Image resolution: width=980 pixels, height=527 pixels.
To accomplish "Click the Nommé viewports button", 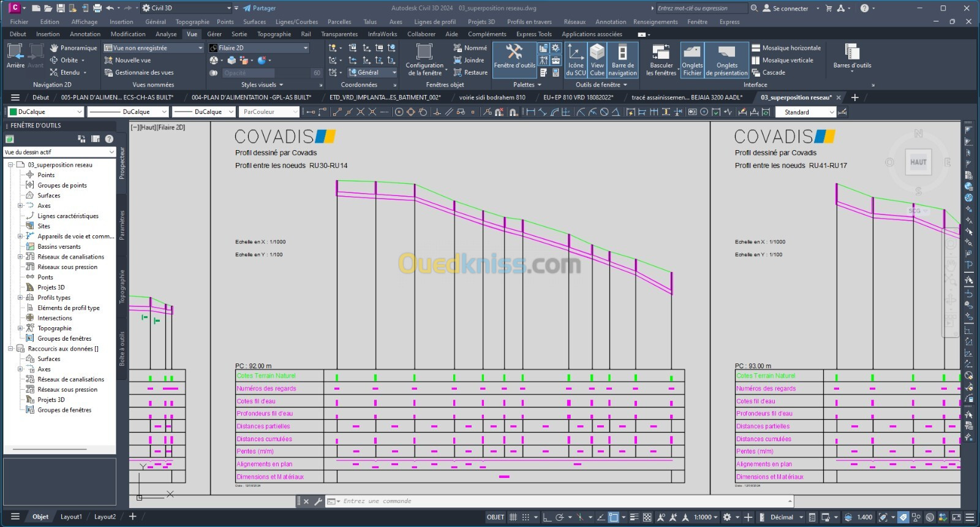I will 470,48.
